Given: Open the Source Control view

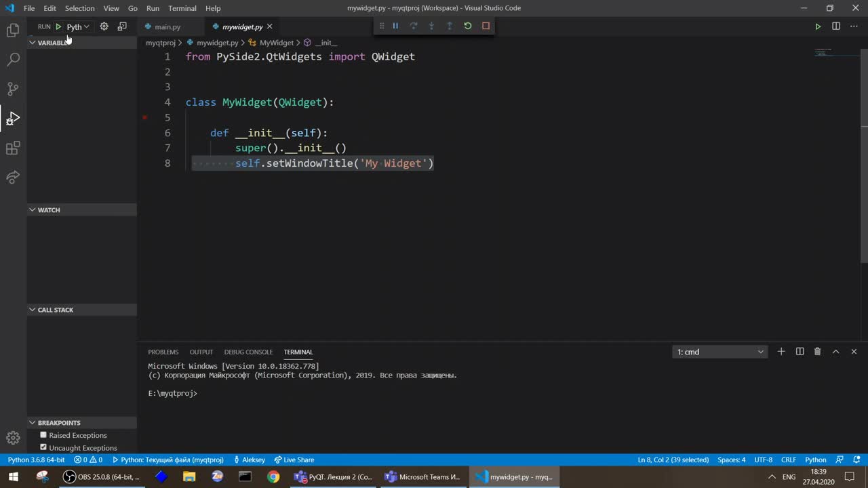Looking at the screenshot, I should tap(13, 89).
